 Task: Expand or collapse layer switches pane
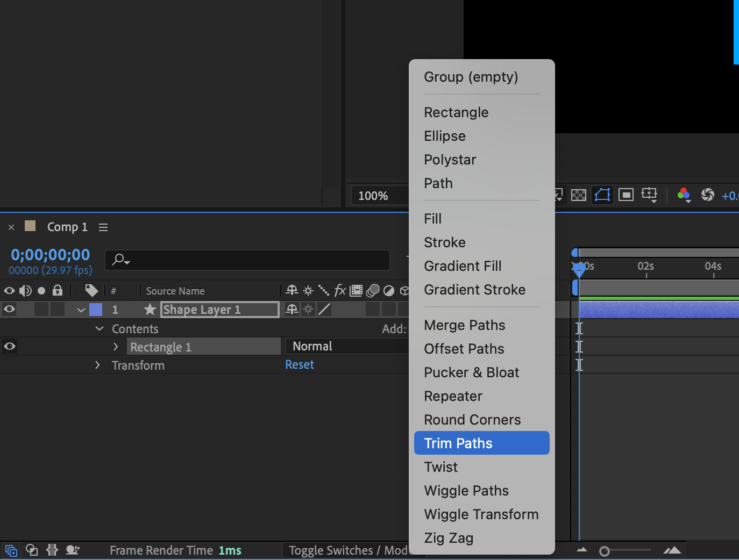coord(11,550)
